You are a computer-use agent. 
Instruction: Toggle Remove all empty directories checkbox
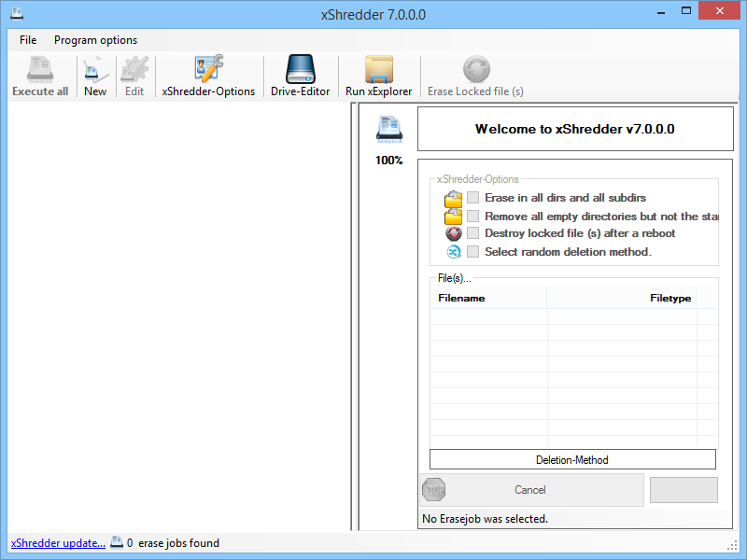coord(472,217)
